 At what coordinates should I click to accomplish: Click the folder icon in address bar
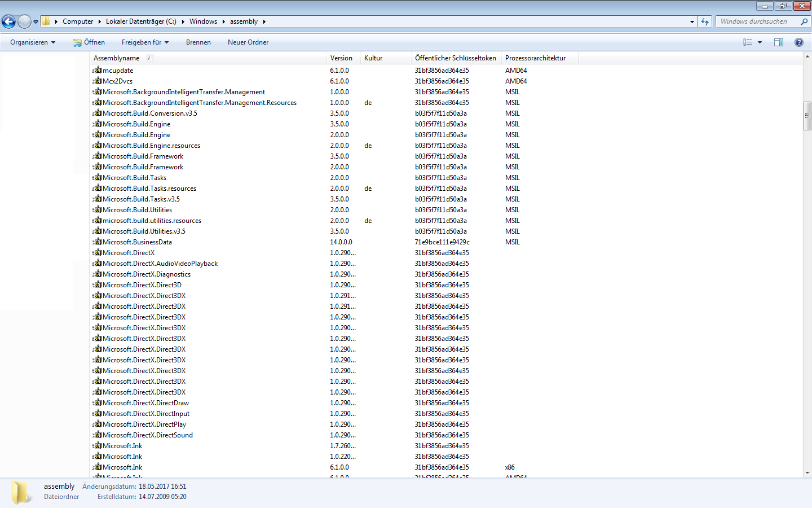pyautogui.click(x=46, y=21)
